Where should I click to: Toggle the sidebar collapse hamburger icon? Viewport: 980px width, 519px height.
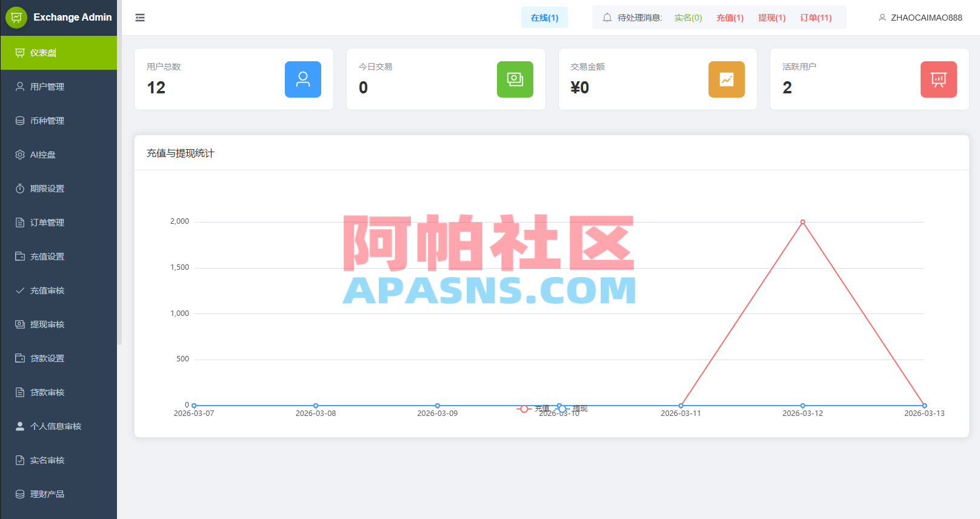click(140, 18)
